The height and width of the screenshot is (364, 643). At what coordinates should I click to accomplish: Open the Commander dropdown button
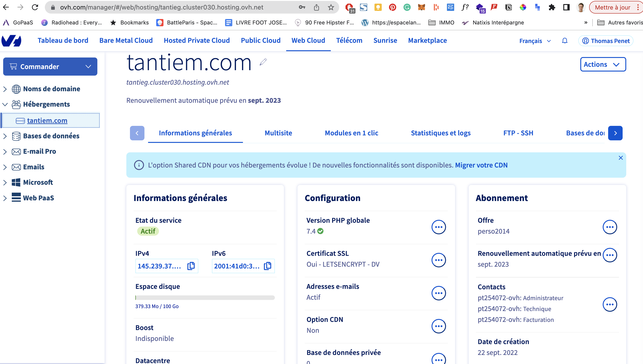click(50, 67)
